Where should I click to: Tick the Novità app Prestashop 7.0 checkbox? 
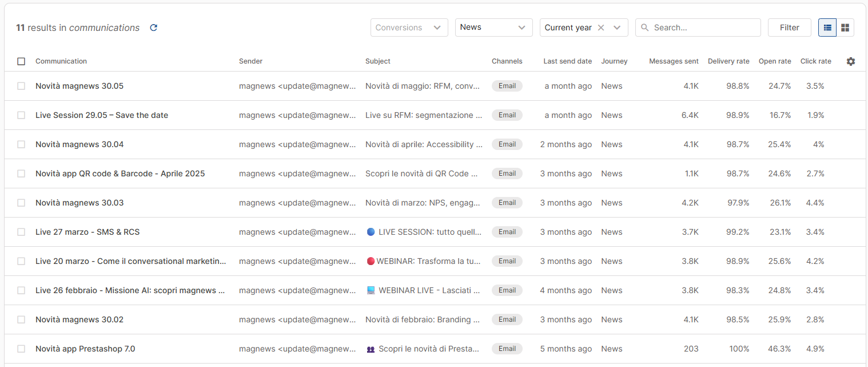click(x=21, y=349)
